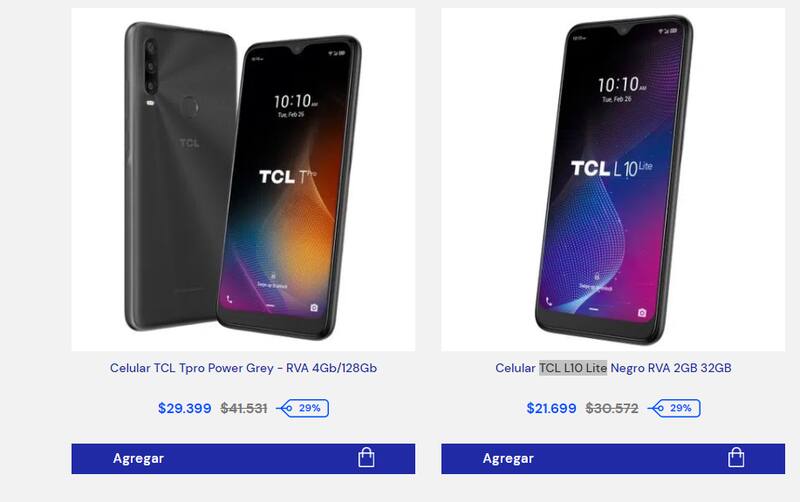800x502 pixels.
Task: Click the crossed-out $41.531 original price
Action: (244, 408)
